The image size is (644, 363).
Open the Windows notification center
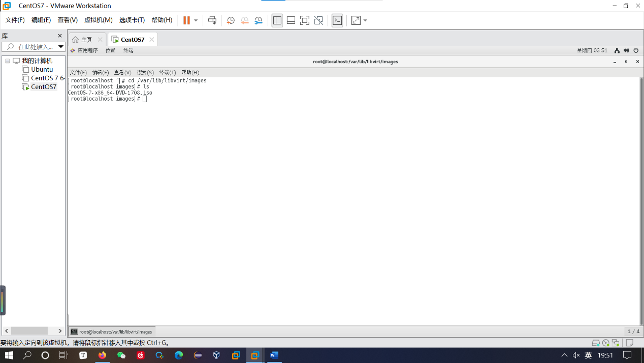(x=628, y=355)
